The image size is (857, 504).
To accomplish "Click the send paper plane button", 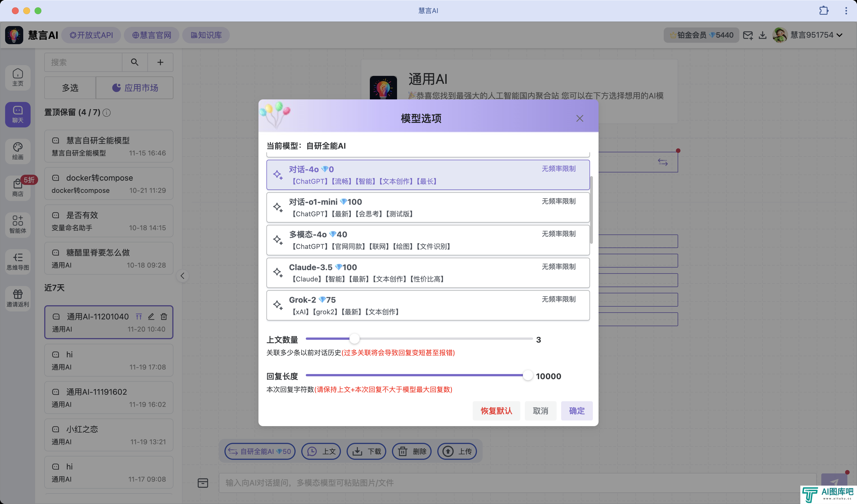I will click(x=834, y=482).
